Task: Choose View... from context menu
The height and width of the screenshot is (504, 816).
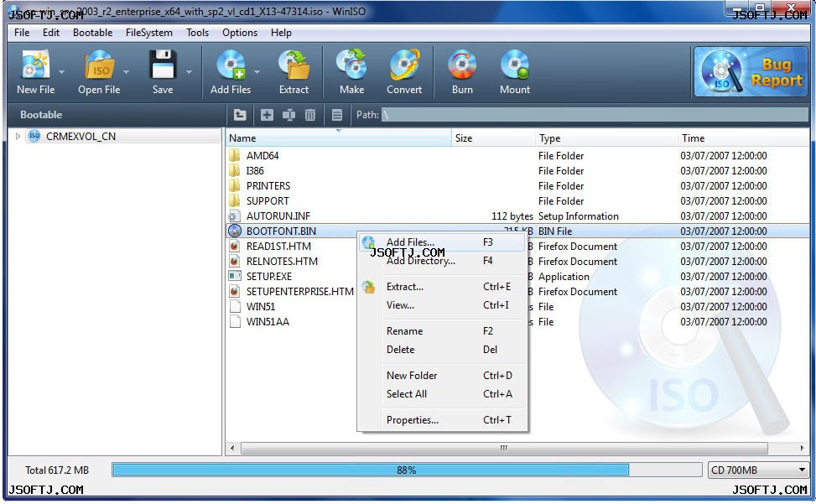Action: [442, 305]
